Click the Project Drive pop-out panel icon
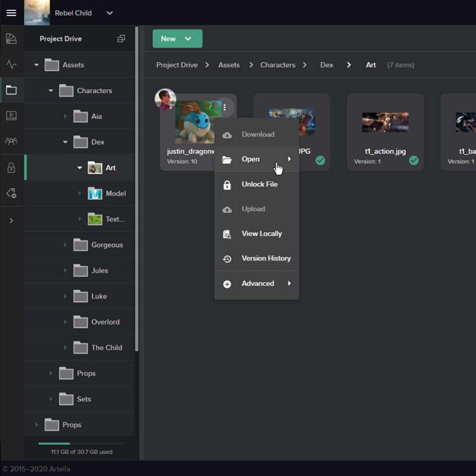Viewport: 476px width, 476px height. point(121,38)
